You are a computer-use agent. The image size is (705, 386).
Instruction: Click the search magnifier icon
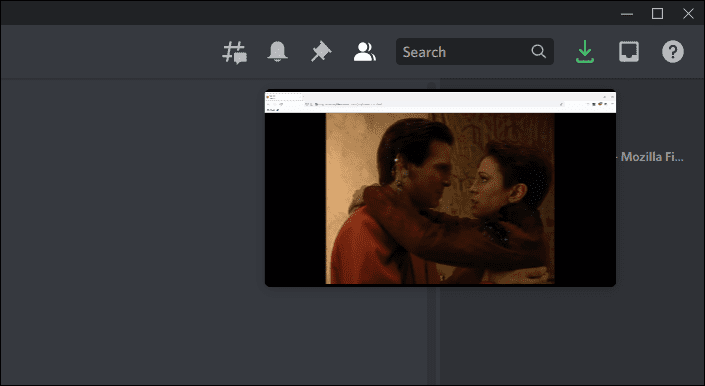pos(538,51)
